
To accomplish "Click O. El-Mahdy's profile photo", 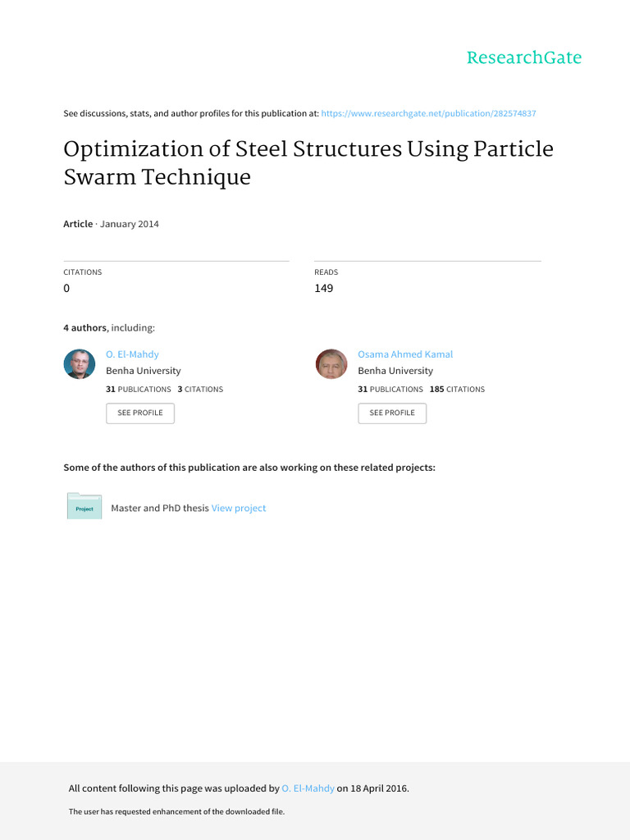I will (80, 363).
